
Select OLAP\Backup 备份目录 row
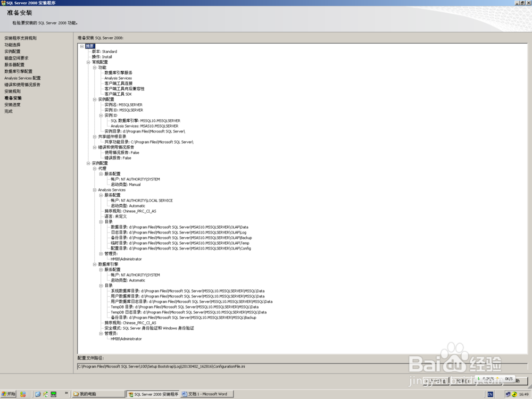(181, 238)
